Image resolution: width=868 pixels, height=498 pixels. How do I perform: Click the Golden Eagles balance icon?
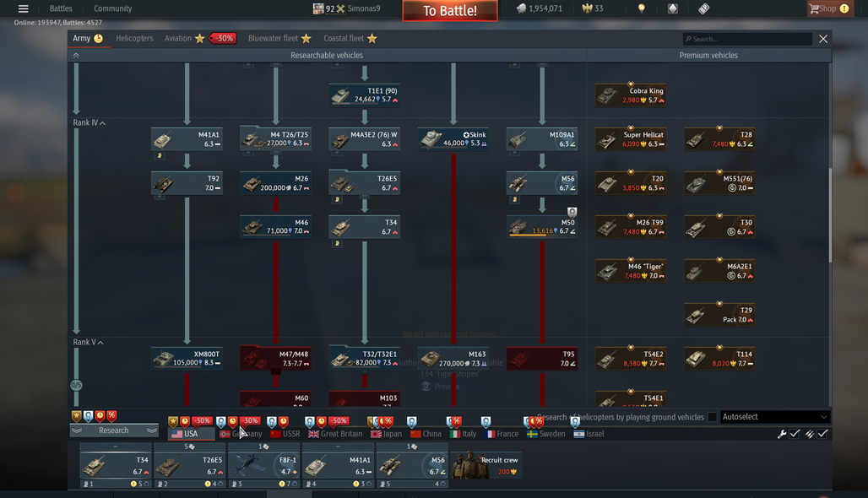pos(588,8)
